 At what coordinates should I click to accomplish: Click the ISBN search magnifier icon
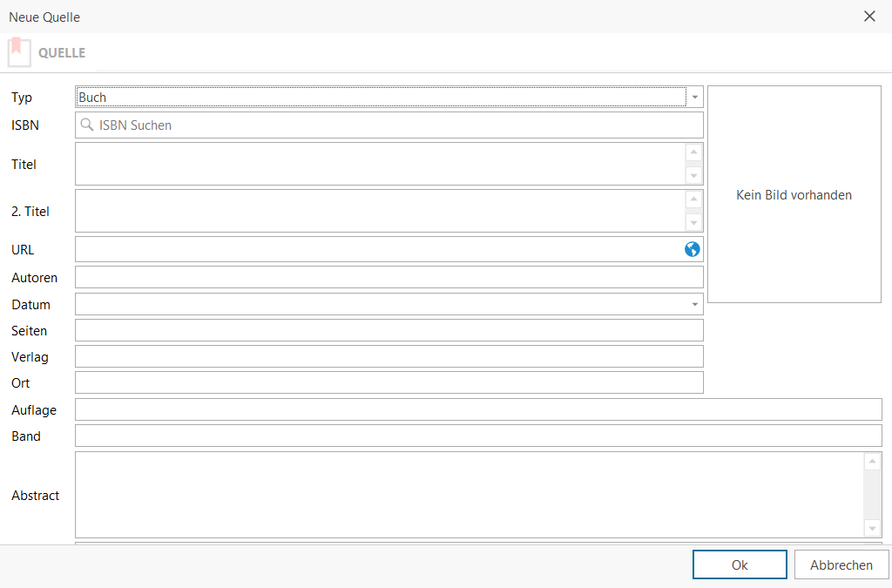point(87,125)
